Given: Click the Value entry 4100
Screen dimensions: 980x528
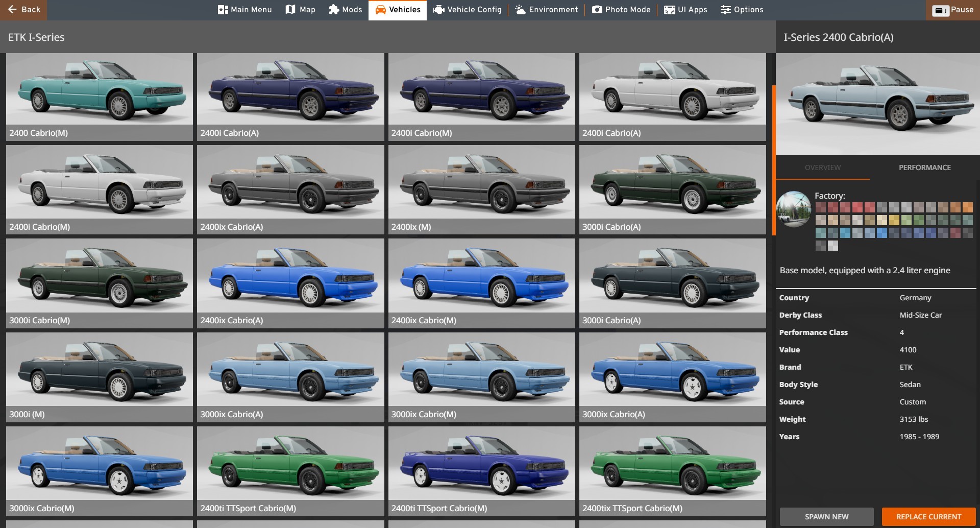Looking at the screenshot, I should tap(908, 350).
